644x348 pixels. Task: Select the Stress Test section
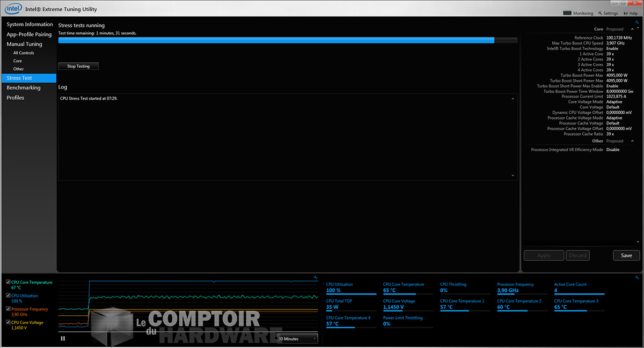(28, 78)
